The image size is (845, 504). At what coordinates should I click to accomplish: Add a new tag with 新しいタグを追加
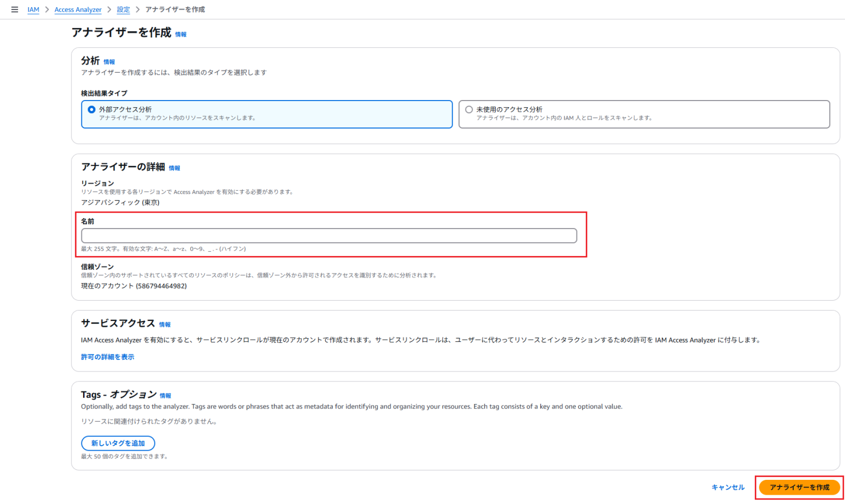click(118, 443)
